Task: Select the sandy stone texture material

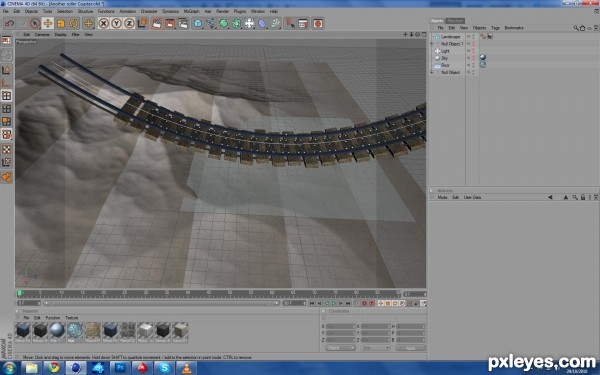Action: pyautogui.click(x=93, y=330)
